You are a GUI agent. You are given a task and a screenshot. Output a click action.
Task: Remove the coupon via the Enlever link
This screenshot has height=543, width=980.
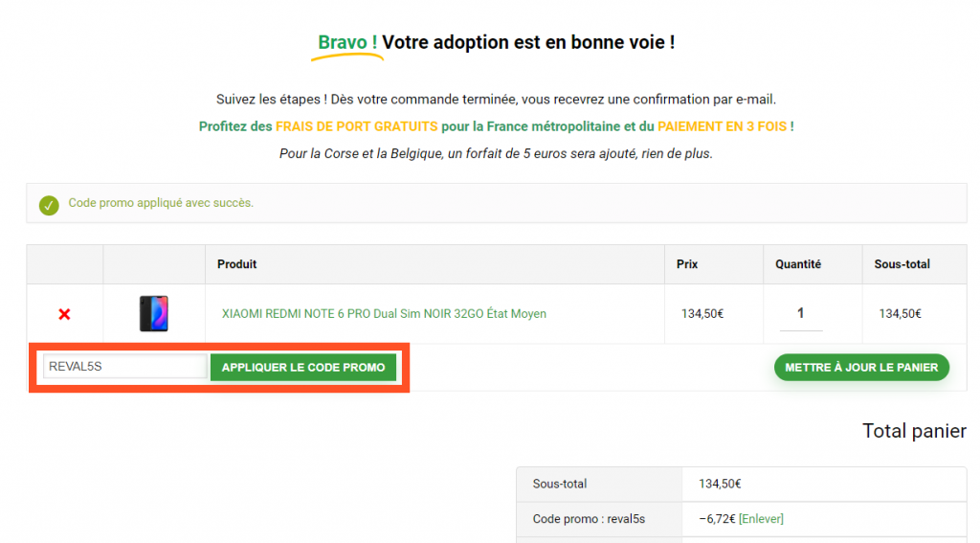pos(761,519)
